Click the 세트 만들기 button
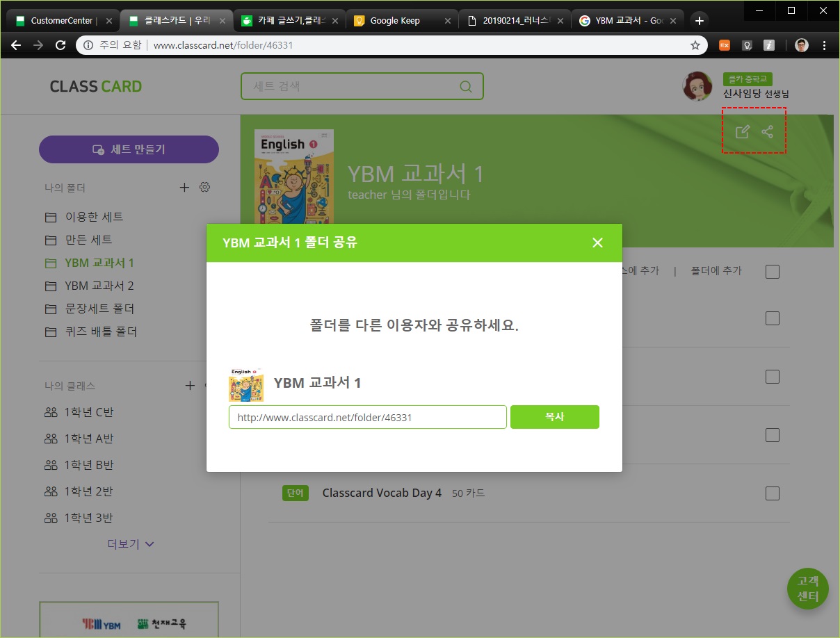Screen dimensions: 840x638 point(129,149)
